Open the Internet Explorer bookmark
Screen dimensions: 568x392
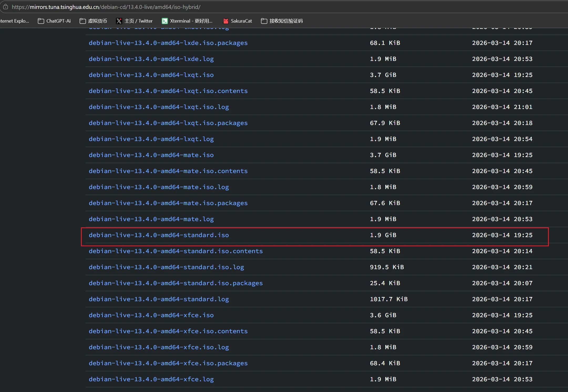point(14,21)
